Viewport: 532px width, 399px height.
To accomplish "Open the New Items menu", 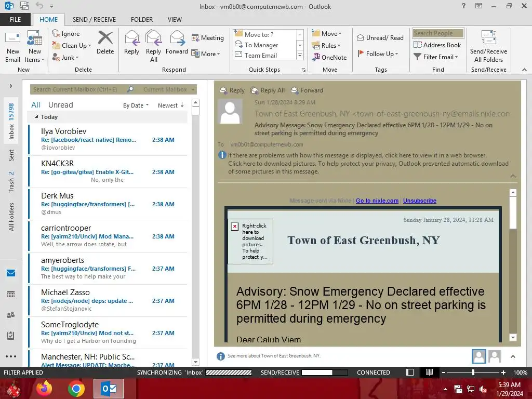I will coord(35,46).
